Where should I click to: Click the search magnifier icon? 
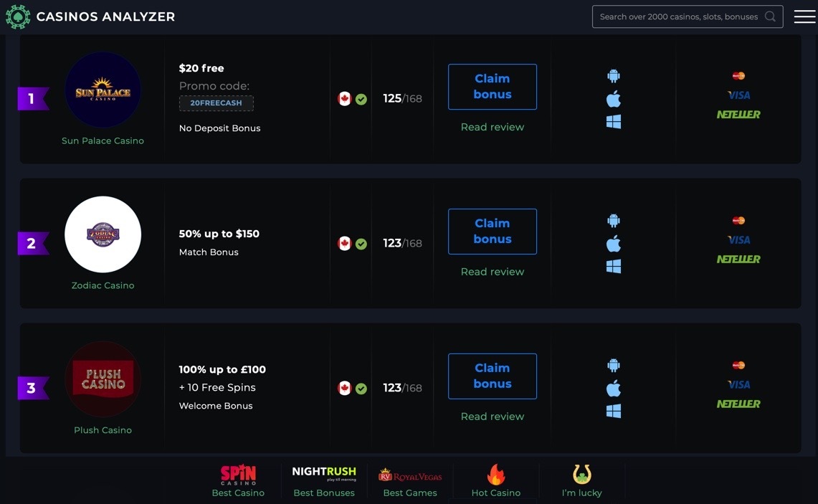(770, 16)
